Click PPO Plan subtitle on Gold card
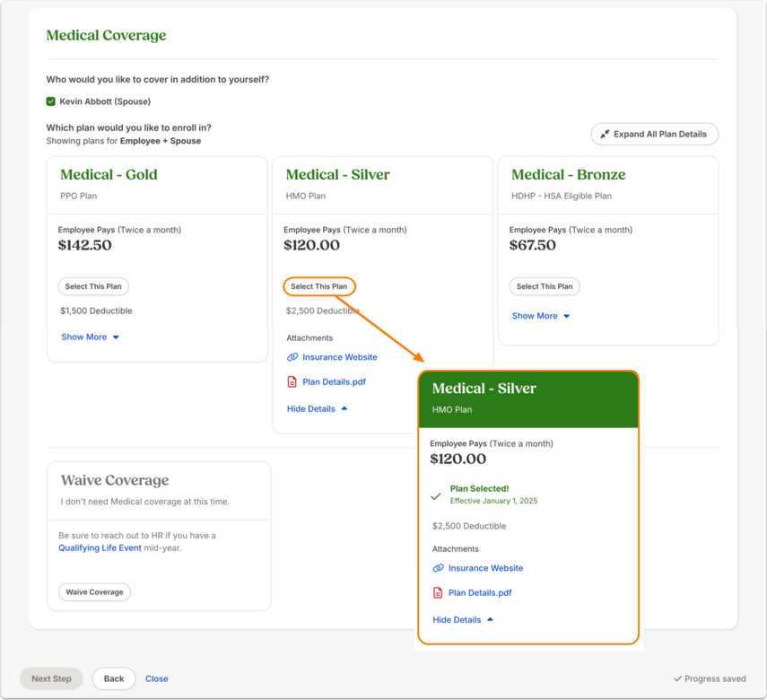This screenshot has height=700, width=767. coord(78,196)
